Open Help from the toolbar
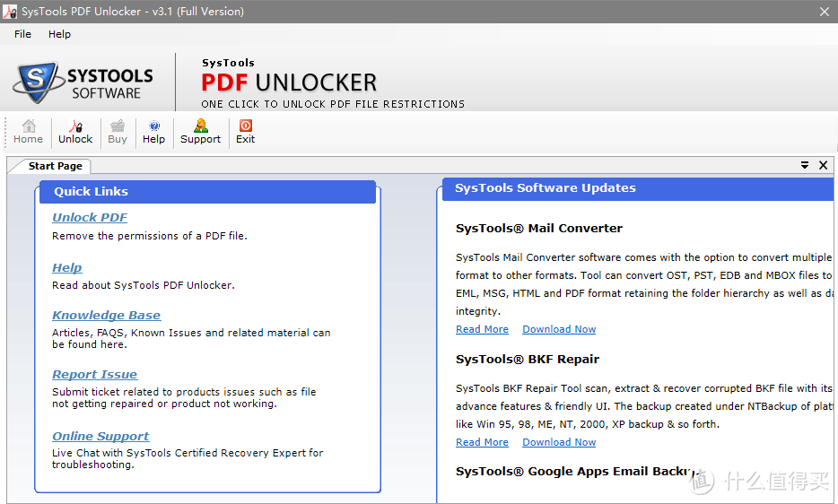 154,132
